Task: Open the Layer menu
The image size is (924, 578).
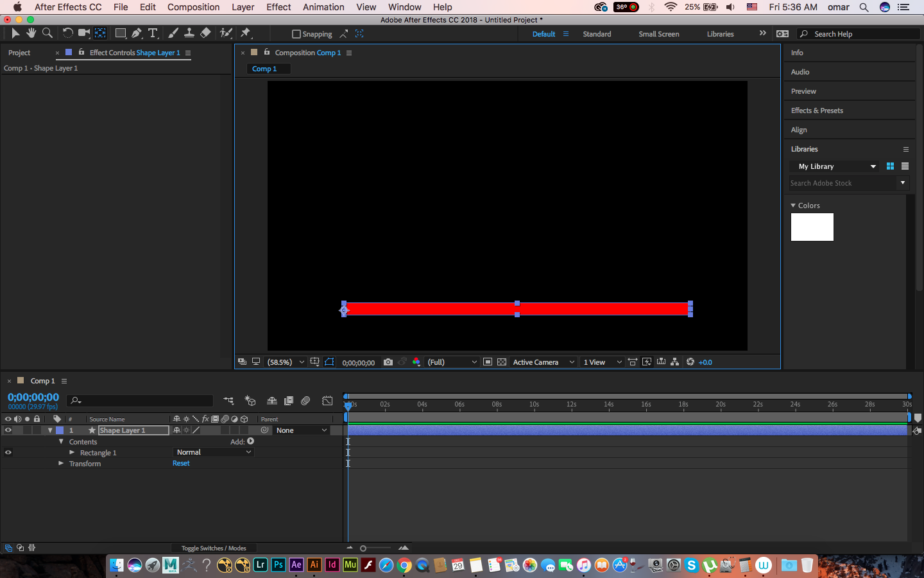Action: tap(243, 7)
